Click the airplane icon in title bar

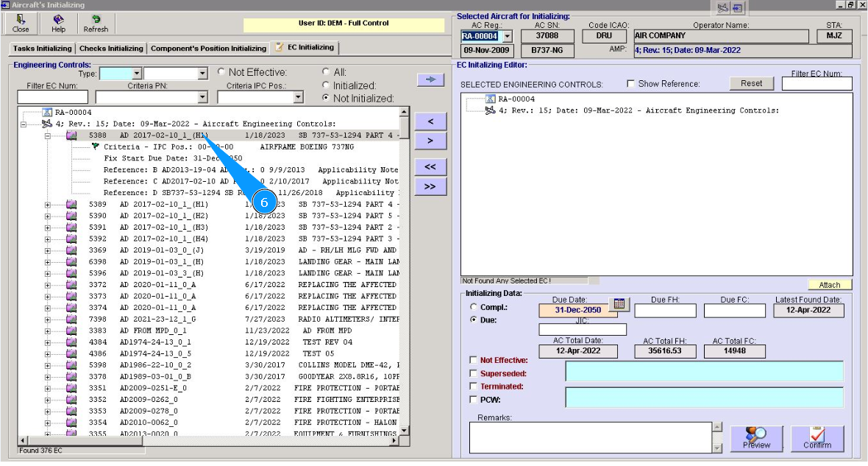[722, 7]
